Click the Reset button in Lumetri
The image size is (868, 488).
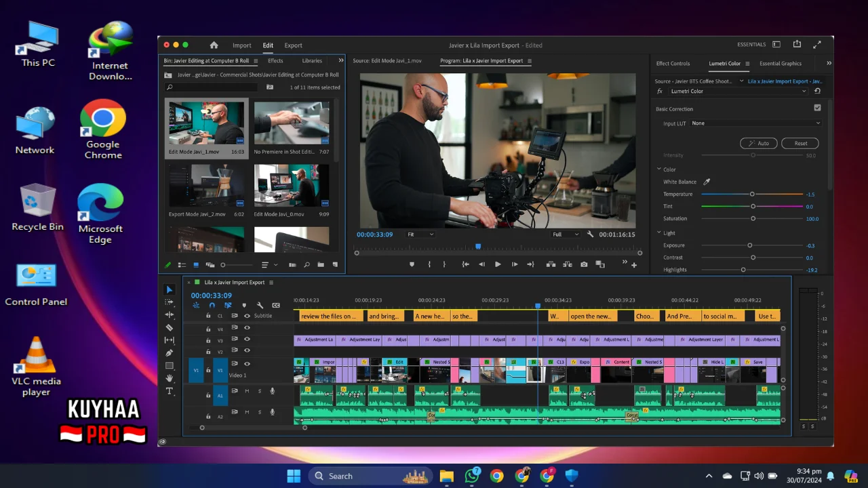coord(800,144)
